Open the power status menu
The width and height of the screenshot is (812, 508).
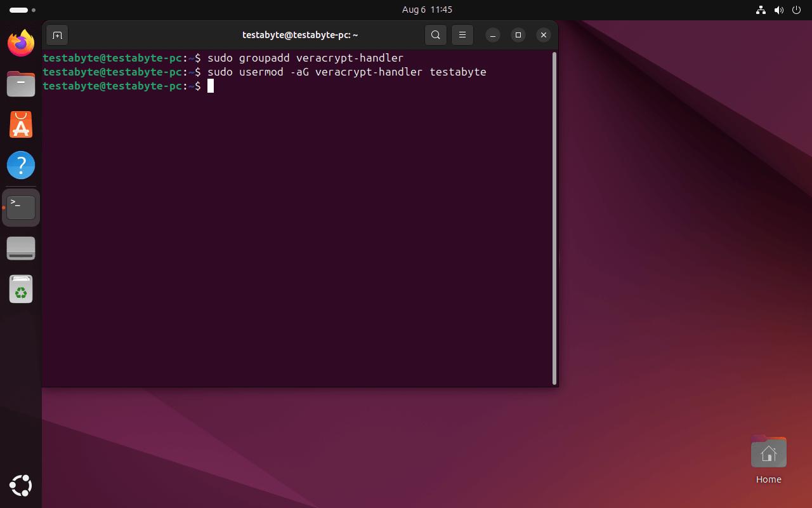pyautogui.click(x=796, y=10)
